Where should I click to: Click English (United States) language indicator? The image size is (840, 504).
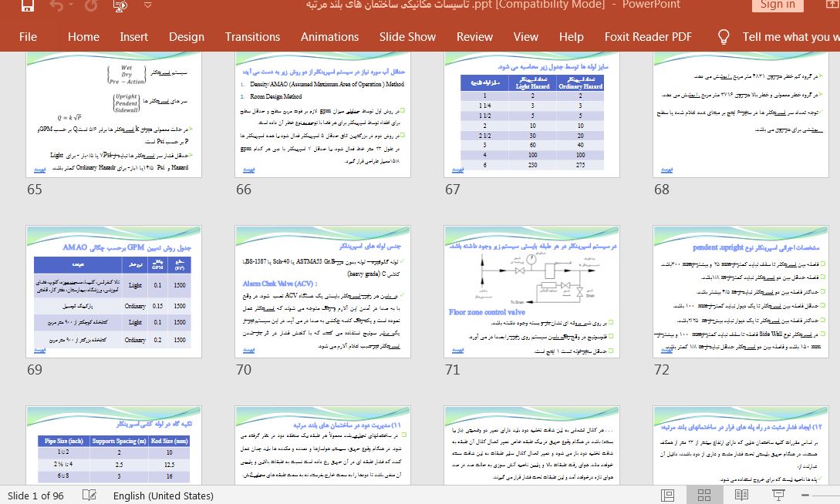[163, 496]
